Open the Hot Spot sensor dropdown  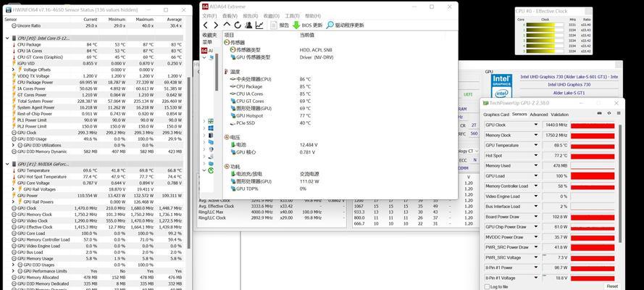pyautogui.click(x=536, y=156)
